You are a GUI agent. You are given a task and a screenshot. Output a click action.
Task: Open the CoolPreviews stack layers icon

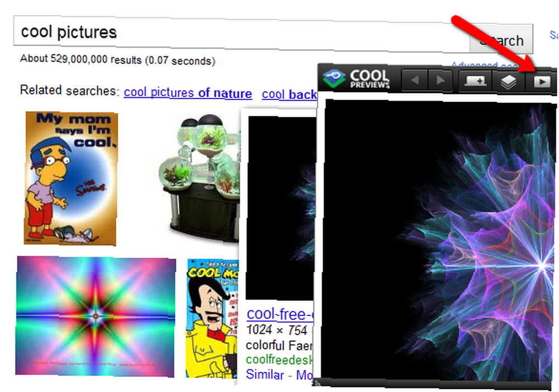point(508,82)
